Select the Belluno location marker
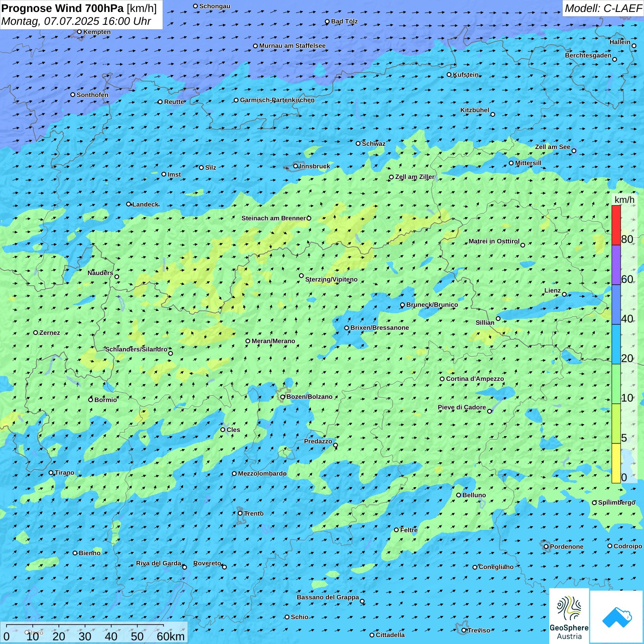The image size is (644, 644). click(459, 495)
